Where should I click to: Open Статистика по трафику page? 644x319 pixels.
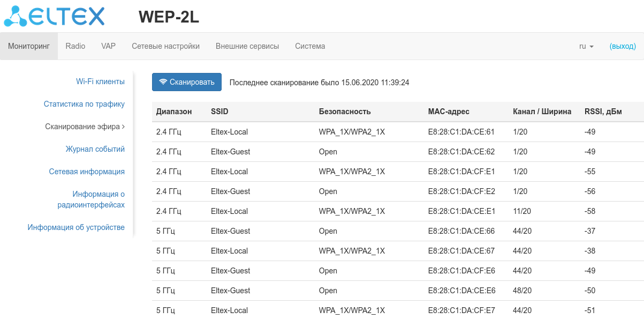pyautogui.click(x=84, y=104)
